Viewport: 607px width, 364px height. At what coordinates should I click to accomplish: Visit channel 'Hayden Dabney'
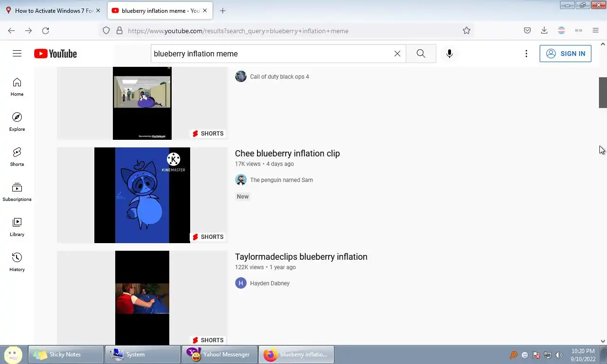point(269,283)
